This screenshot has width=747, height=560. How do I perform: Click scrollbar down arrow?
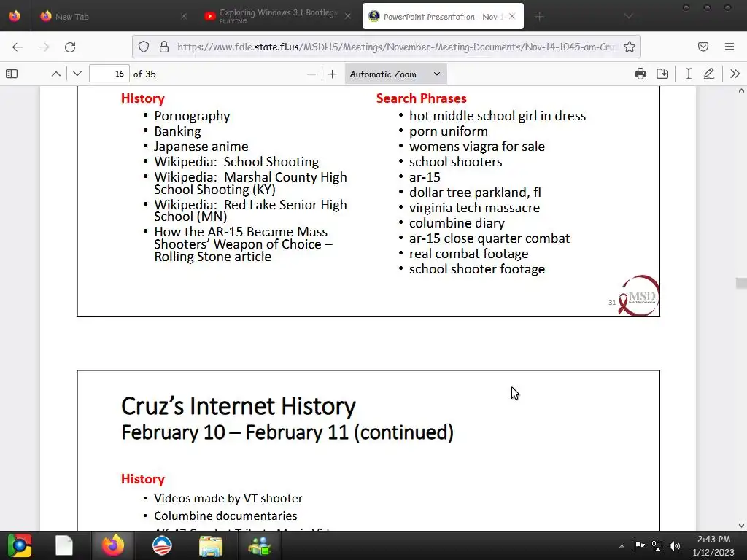(x=741, y=526)
